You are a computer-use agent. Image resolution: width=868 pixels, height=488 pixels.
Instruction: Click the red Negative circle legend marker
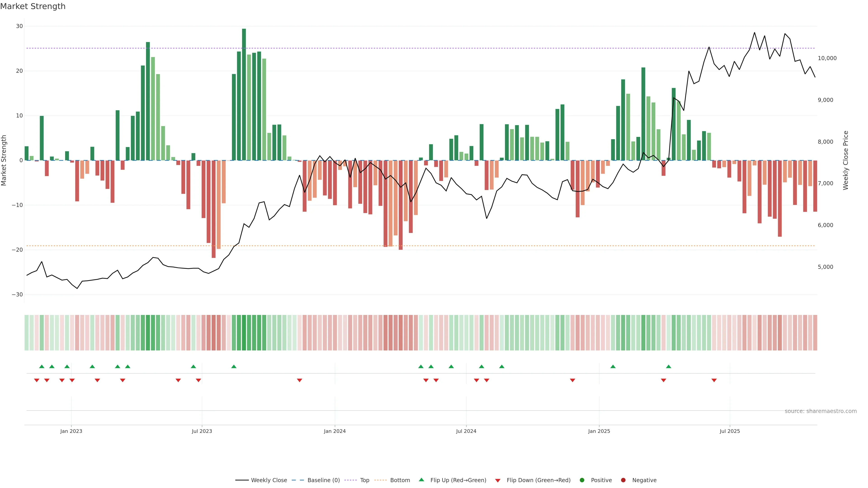coord(623,480)
